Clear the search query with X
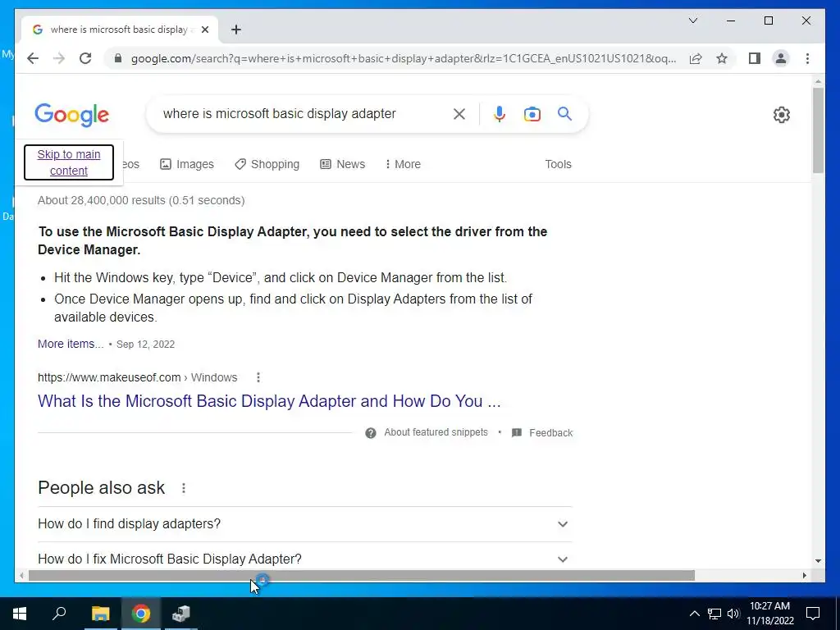Image resolution: width=840 pixels, height=630 pixels. pos(459,113)
